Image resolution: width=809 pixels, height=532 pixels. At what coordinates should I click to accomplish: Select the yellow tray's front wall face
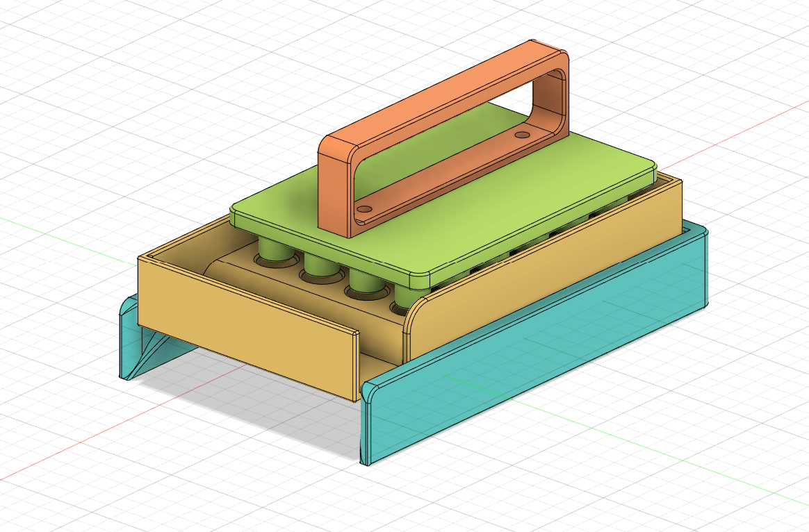(247, 327)
